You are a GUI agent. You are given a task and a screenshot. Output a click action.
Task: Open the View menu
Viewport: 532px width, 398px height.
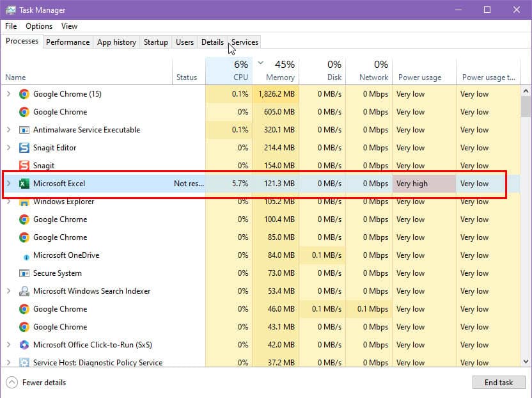tap(69, 26)
